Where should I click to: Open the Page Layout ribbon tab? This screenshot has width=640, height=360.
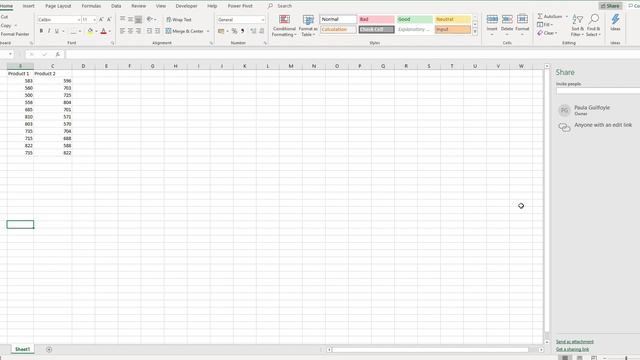[x=58, y=6]
